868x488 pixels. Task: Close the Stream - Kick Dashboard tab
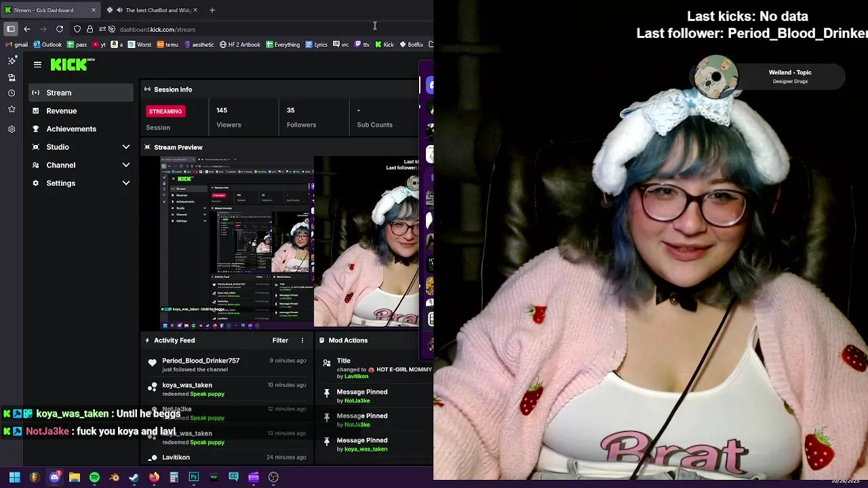pyautogui.click(x=94, y=10)
